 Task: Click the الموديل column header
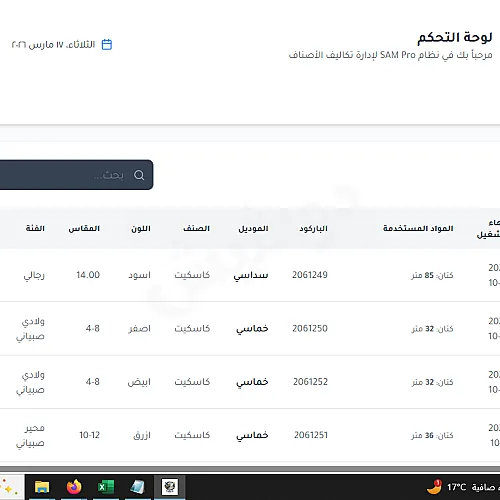(x=253, y=229)
